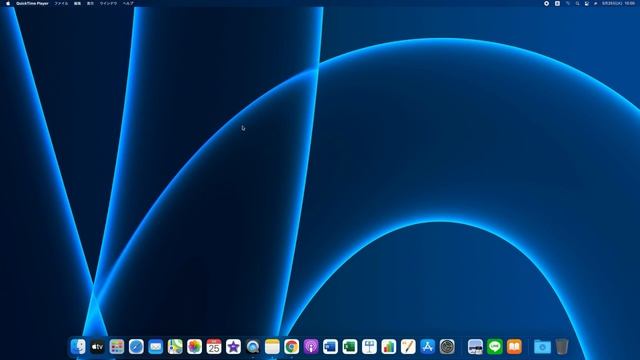
Task: Launch Microsoft Word
Action: pyautogui.click(x=330, y=347)
